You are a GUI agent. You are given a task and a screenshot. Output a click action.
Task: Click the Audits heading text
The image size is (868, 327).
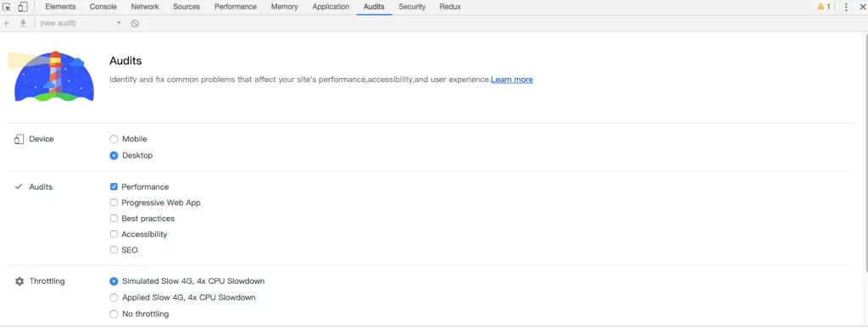(125, 61)
